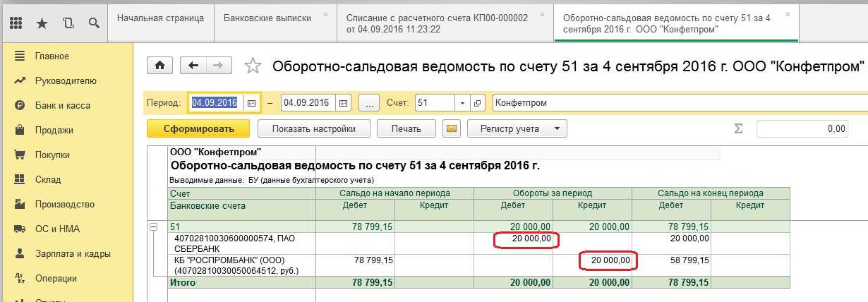Click the Конфетпром organization field

point(677,103)
